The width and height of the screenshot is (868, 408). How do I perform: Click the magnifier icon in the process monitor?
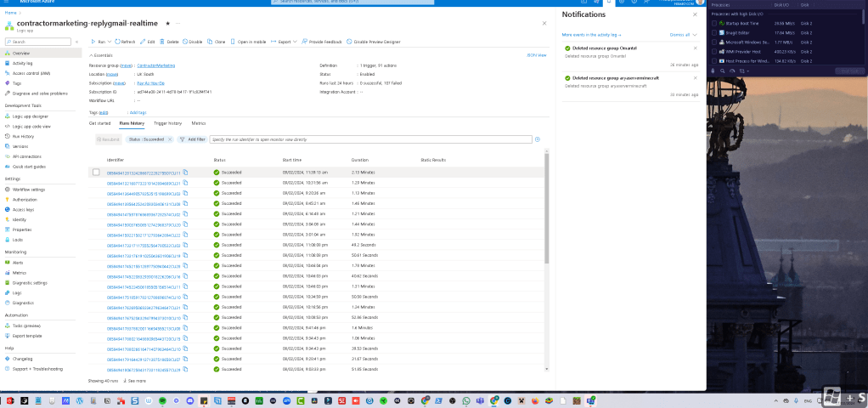coord(723,71)
